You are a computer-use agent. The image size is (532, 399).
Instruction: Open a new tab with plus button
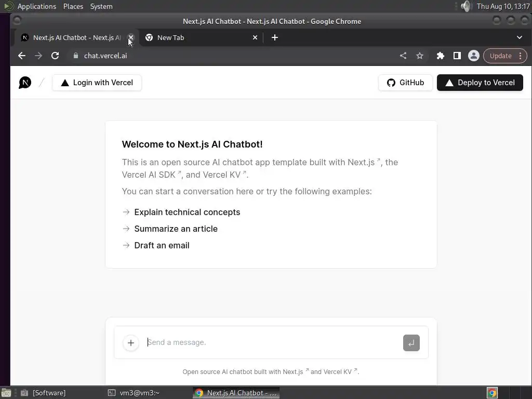275,37
